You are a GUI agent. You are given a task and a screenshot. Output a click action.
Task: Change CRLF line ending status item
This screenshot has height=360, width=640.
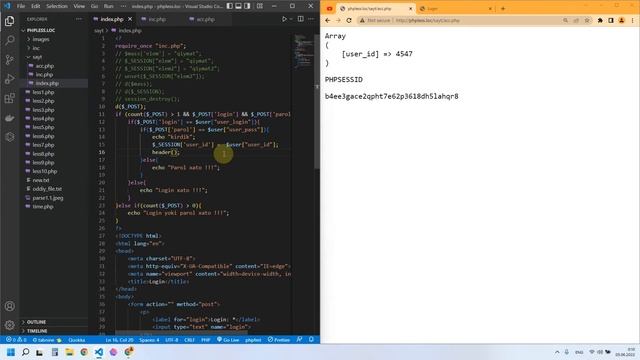click(x=189, y=340)
